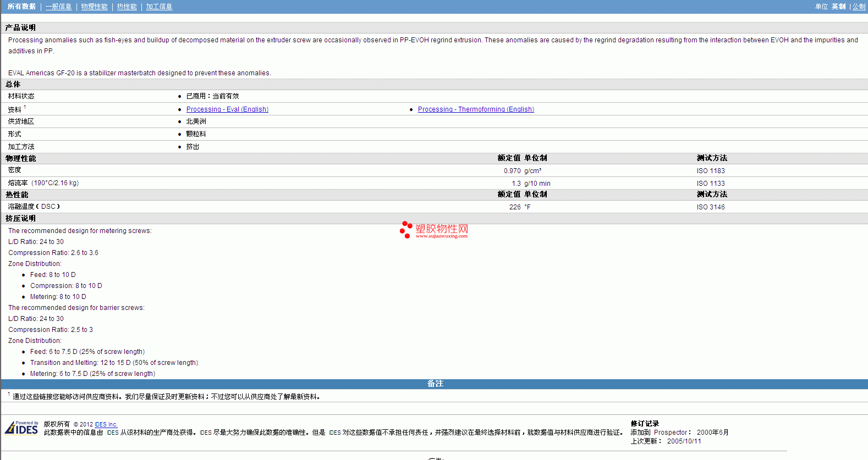868x460 pixels.
Task: Click the 备注 blue bar
Action: (x=434, y=384)
